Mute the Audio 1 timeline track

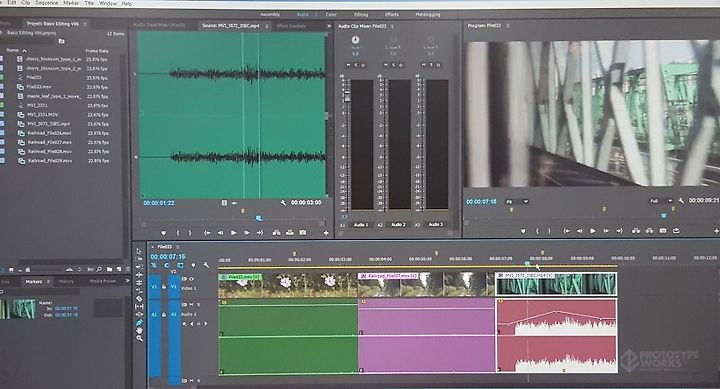[x=191, y=304]
